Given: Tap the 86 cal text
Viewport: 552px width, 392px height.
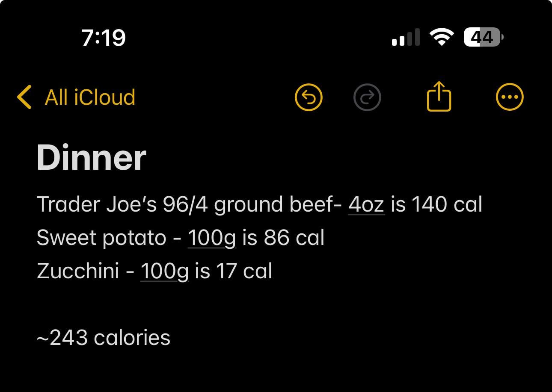Looking at the screenshot, I should [x=294, y=238].
